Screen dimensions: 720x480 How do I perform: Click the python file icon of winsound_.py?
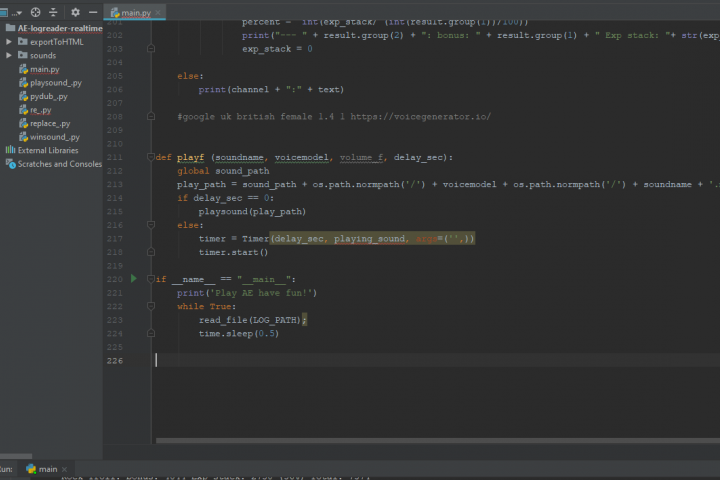click(x=23, y=137)
